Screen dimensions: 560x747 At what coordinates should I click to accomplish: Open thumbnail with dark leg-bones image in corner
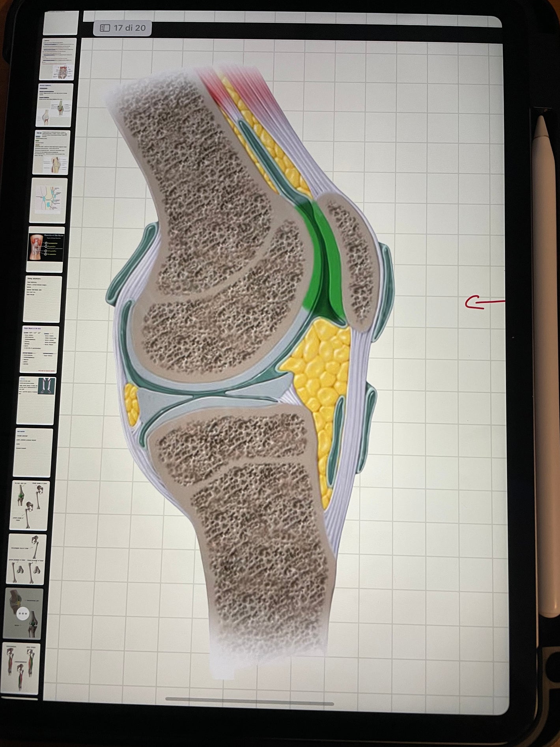[x=36, y=401]
